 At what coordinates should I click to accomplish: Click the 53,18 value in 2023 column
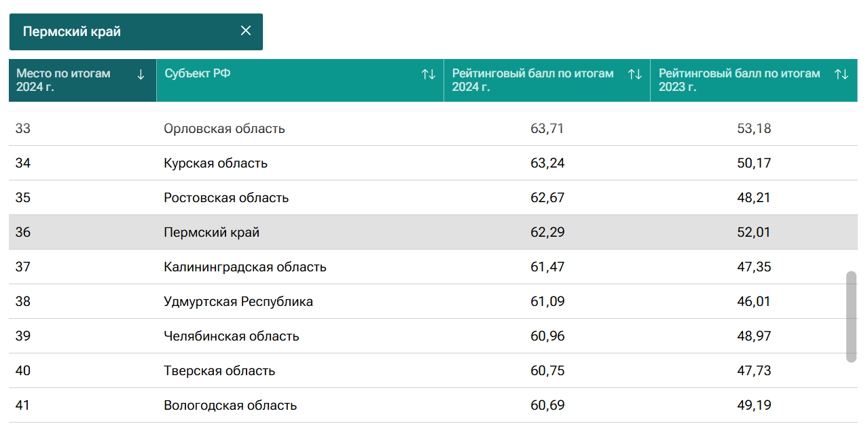753,129
